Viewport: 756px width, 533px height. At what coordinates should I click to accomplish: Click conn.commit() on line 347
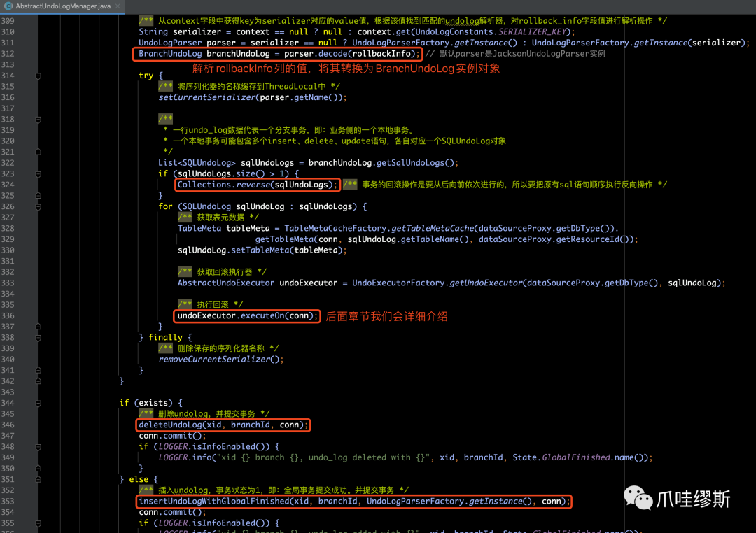(172, 436)
